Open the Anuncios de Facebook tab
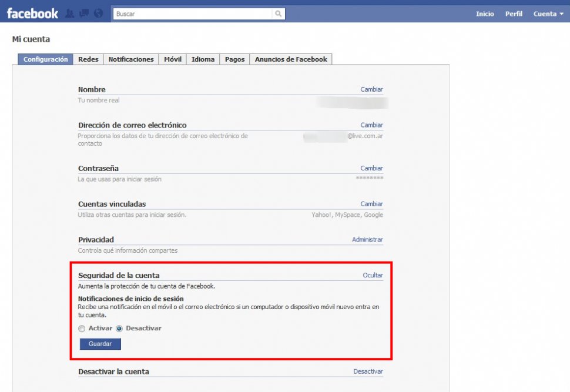This screenshot has height=392, width=570. pos(291,59)
